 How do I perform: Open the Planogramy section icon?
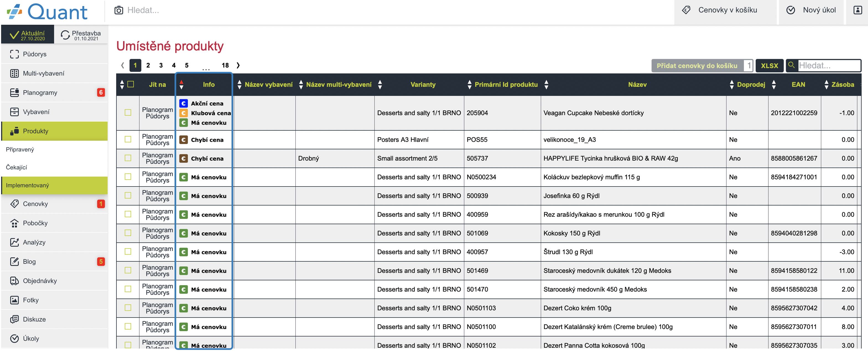(14, 93)
